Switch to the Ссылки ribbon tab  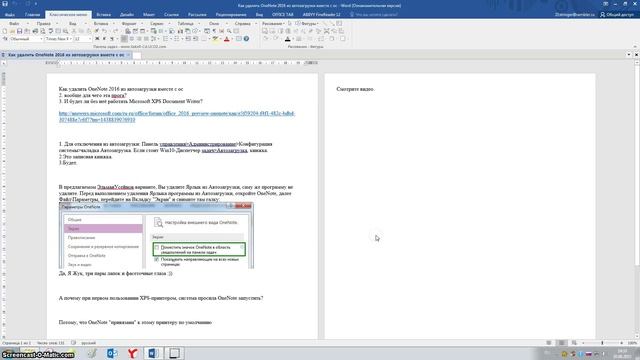click(x=171, y=14)
